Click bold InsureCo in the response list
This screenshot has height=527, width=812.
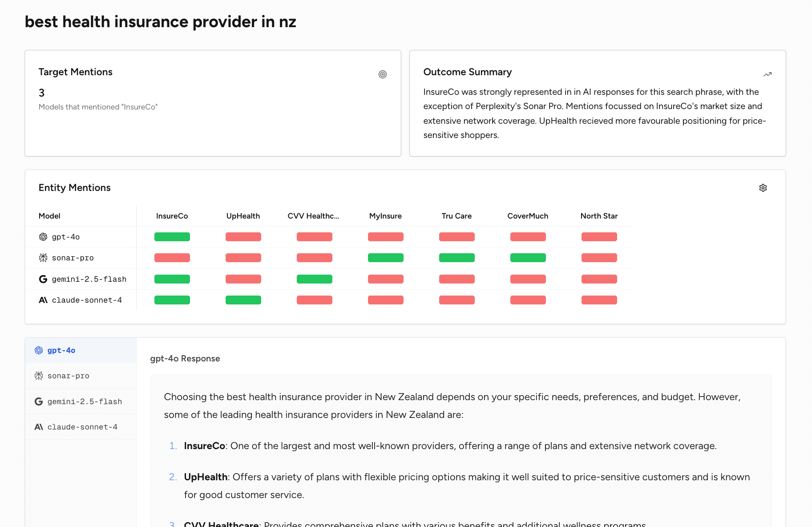[x=205, y=446]
